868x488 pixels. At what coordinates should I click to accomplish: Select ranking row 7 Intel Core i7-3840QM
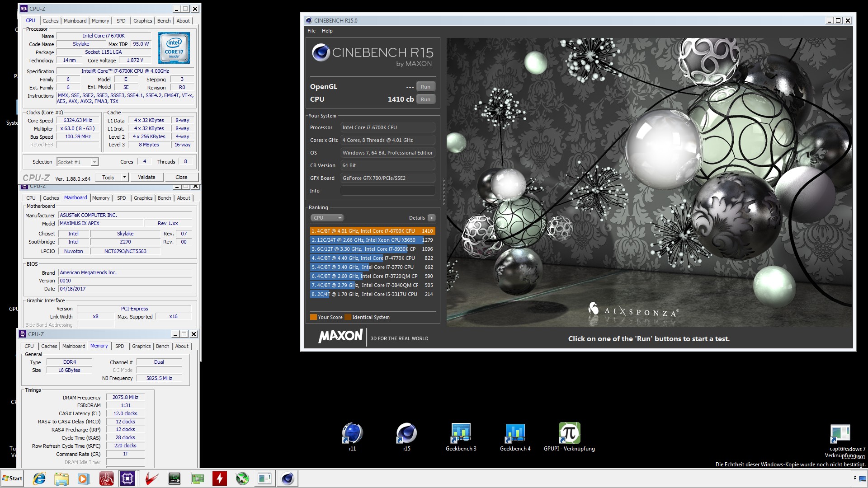373,285
